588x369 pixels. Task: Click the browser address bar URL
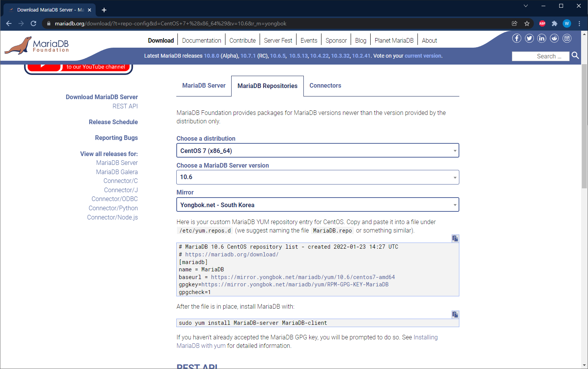point(171,23)
